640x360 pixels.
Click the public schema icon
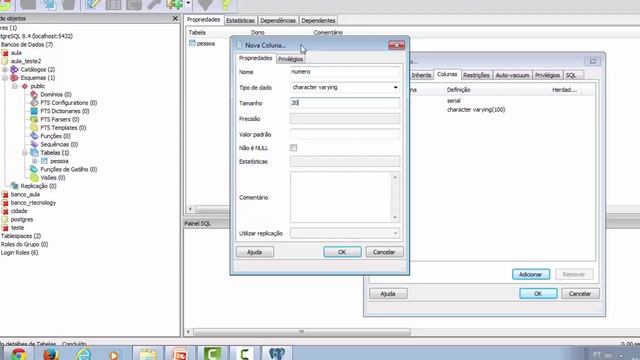pyautogui.click(x=25, y=86)
